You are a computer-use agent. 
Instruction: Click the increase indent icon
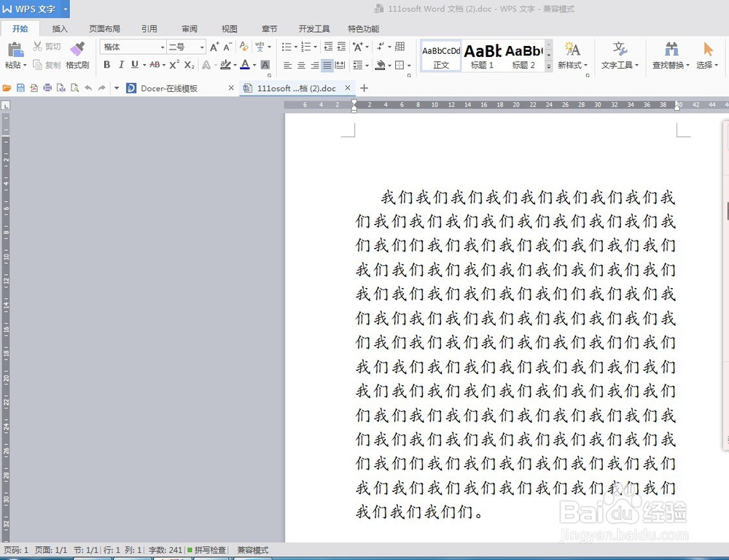point(341,47)
